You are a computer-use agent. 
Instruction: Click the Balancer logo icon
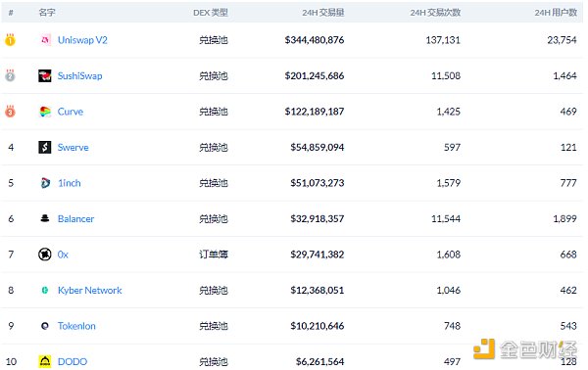pyautogui.click(x=45, y=218)
